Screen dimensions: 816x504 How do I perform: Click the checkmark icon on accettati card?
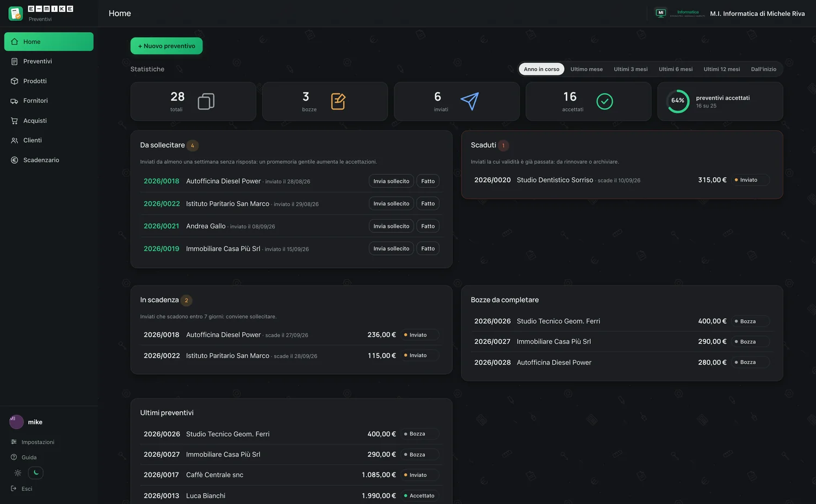pyautogui.click(x=604, y=101)
